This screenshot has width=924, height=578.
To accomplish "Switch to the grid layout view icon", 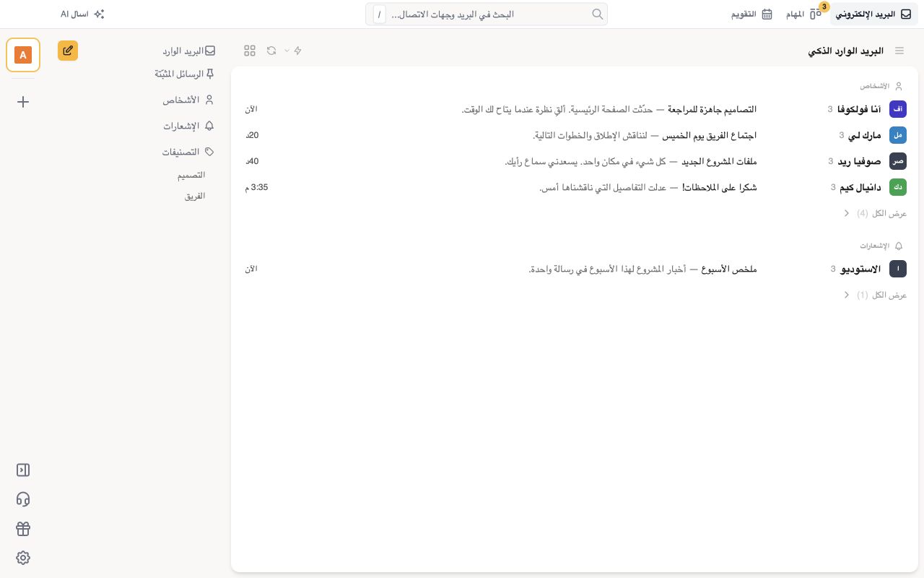I will click(250, 51).
